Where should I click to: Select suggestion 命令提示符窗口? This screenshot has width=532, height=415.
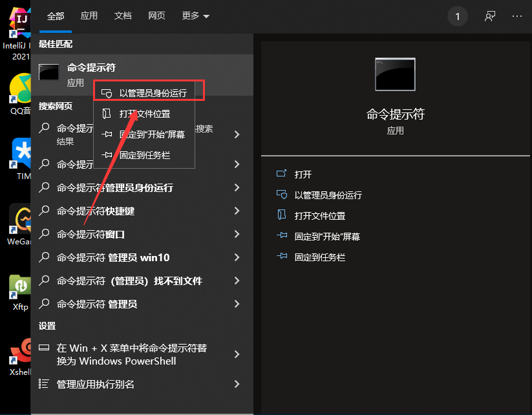[x=90, y=235]
